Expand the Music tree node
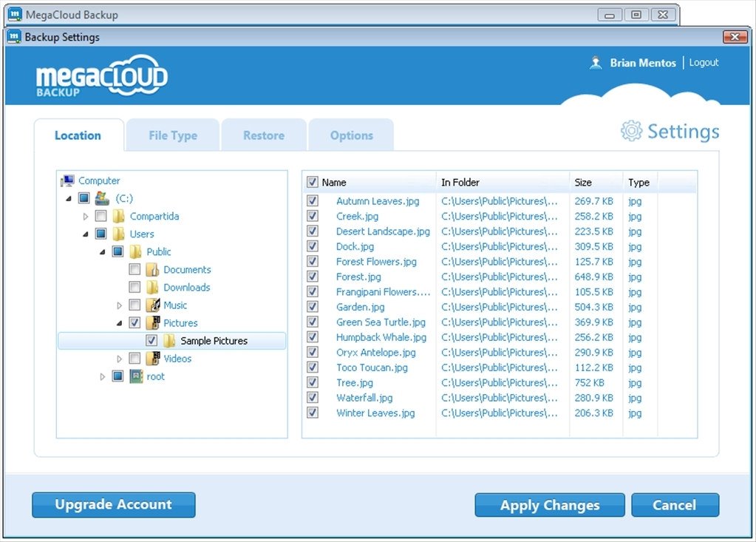The image size is (756, 542). point(119,305)
